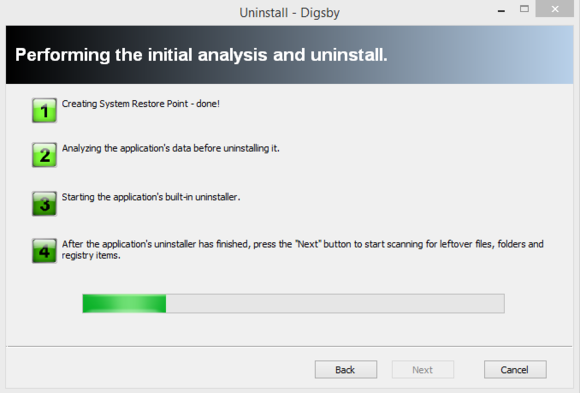
Task: Click the green step 1 icon
Action: [44, 110]
